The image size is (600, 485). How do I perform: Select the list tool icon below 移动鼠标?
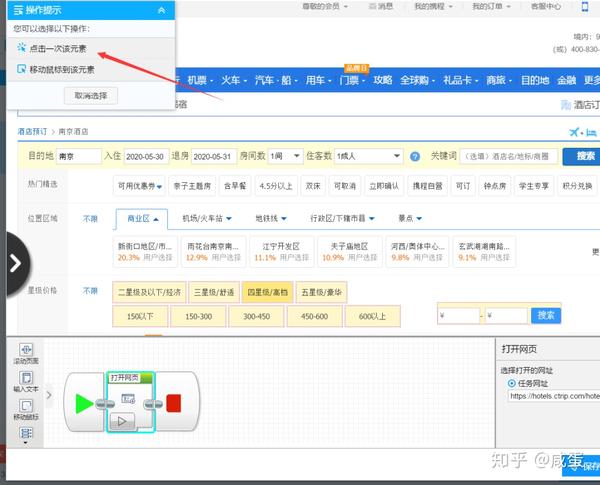(26, 433)
